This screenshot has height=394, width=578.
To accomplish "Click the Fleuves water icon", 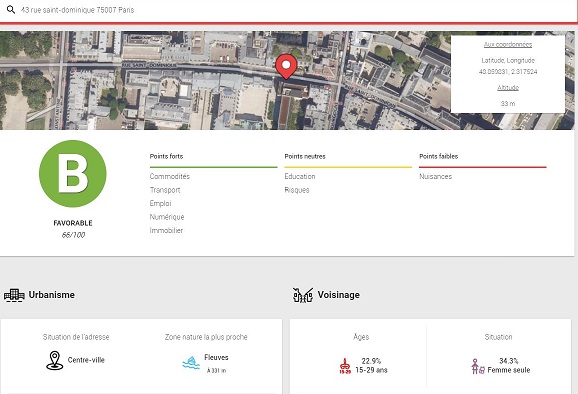I will point(191,363).
